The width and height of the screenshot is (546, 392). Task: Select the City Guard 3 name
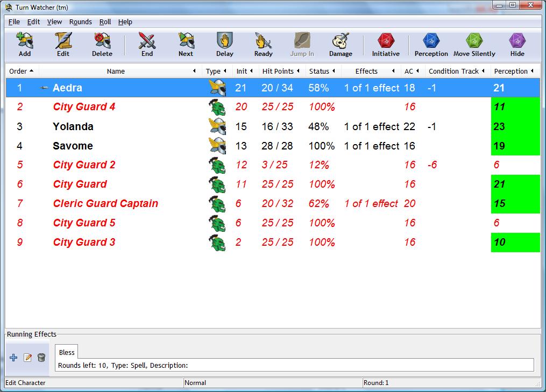84,242
